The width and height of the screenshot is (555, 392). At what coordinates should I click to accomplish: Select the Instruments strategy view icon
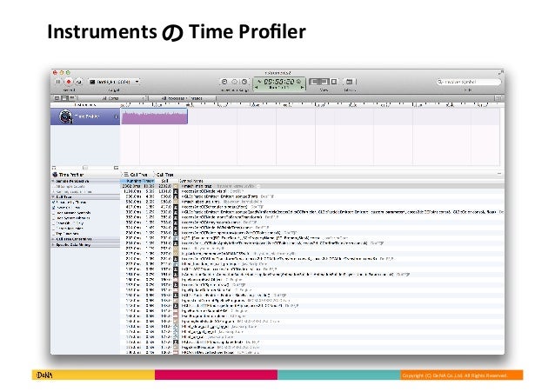pos(64,98)
